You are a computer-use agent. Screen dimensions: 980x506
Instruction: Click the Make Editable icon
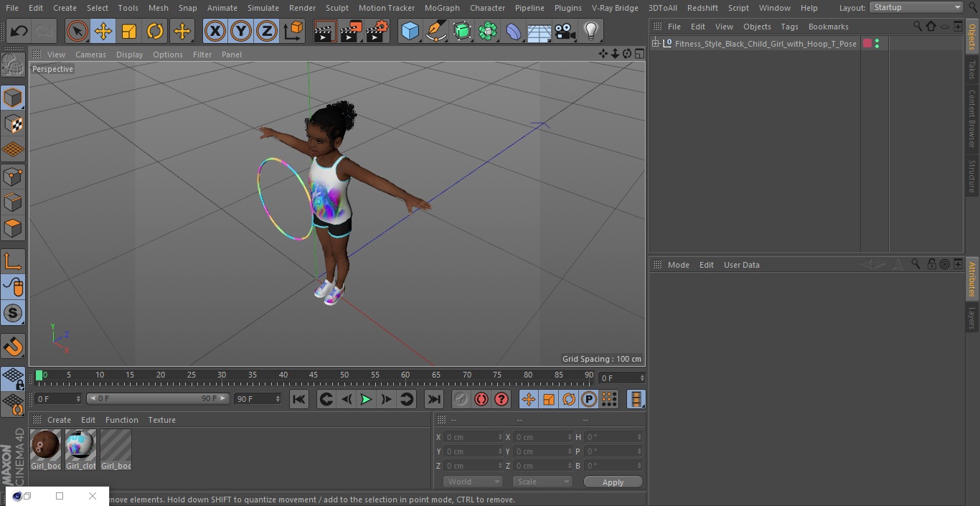(13, 65)
